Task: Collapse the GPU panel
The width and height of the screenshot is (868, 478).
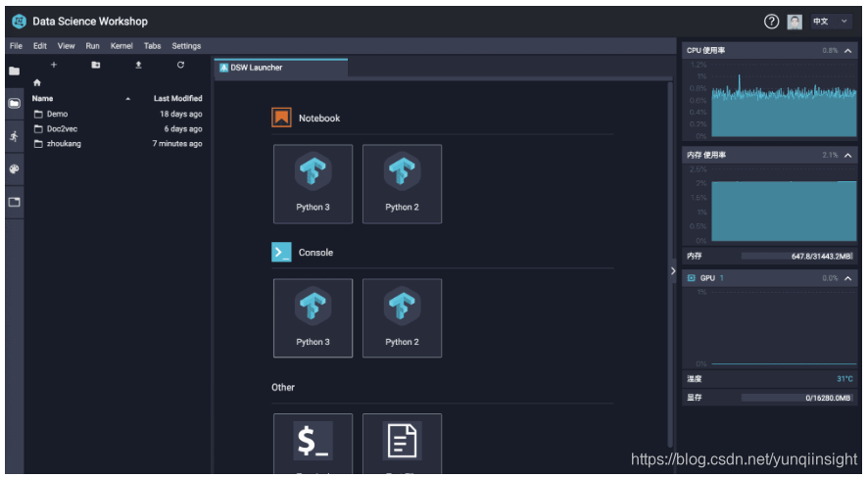Action: (847, 278)
